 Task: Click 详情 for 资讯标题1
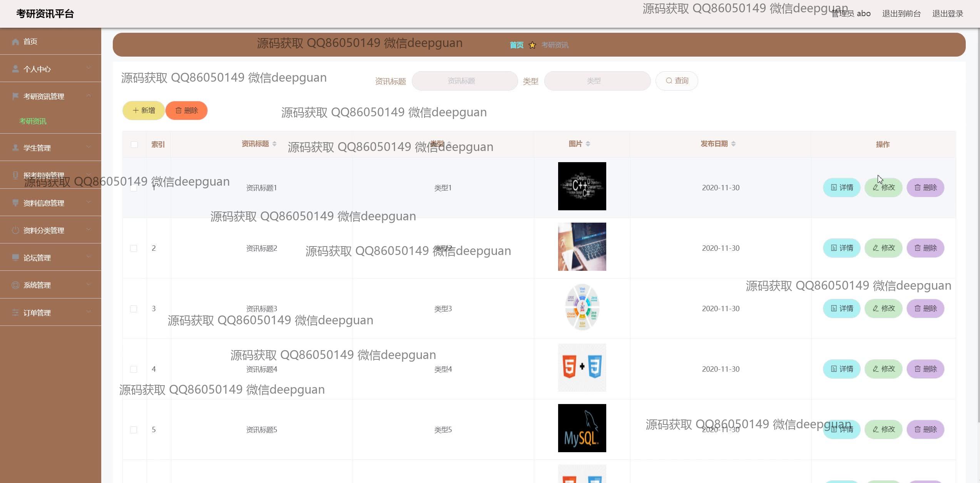(x=842, y=188)
